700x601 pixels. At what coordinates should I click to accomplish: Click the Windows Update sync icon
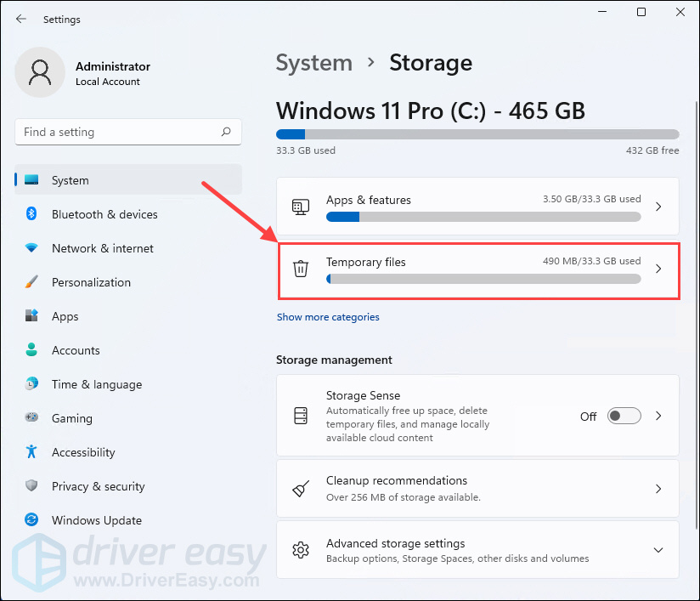pos(31,519)
